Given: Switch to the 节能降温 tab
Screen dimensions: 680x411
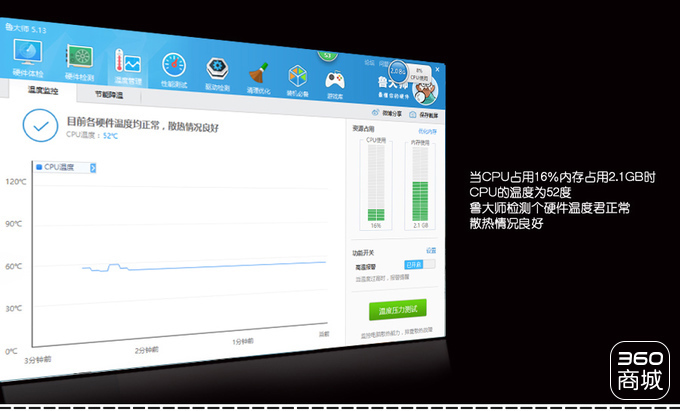Looking at the screenshot, I should 109,94.
